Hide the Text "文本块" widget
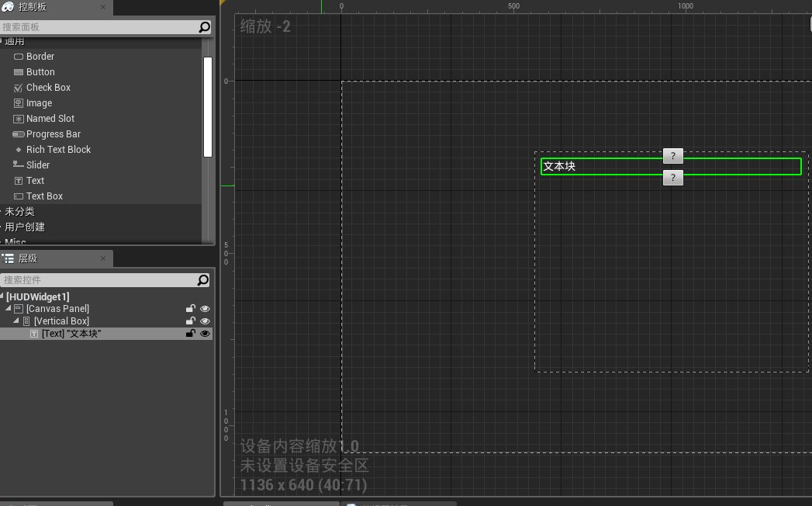The image size is (812, 506). click(x=205, y=333)
